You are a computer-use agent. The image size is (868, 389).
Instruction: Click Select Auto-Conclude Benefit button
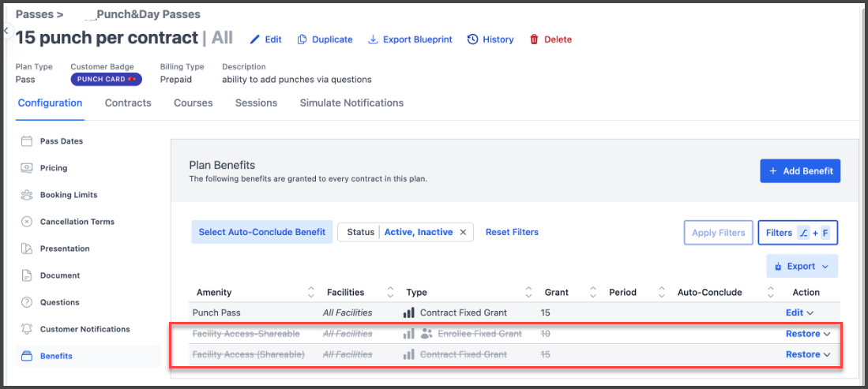(262, 233)
